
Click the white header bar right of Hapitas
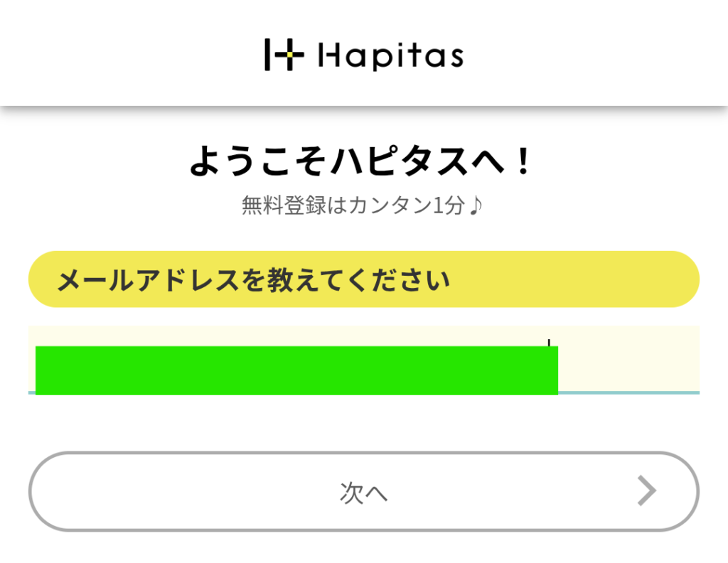point(597,53)
